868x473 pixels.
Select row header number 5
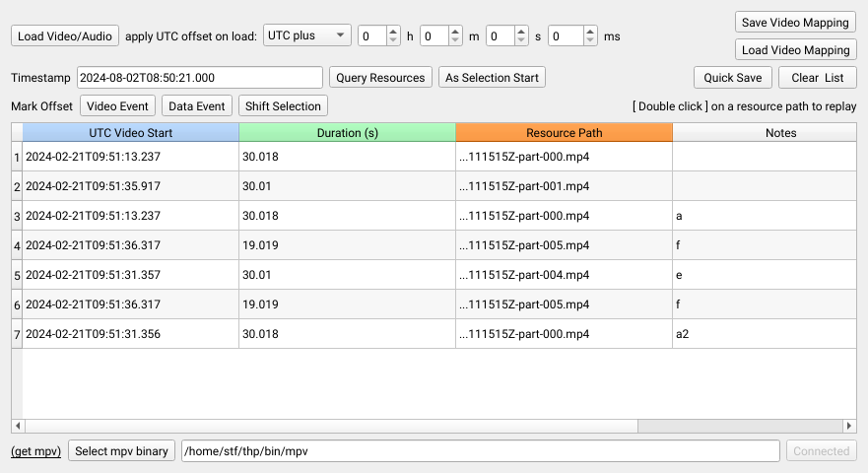(17, 275)
